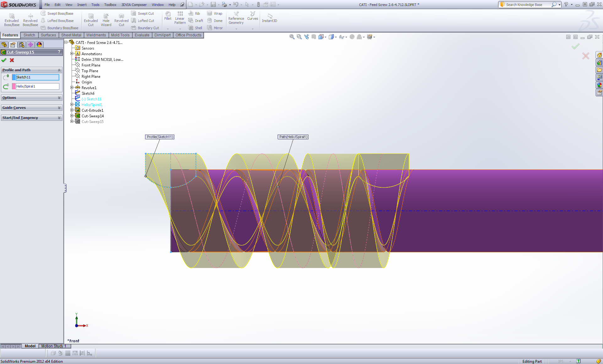The image size is (603, 364).
Task: Select Sketch6 in the feature tree
Action: click(x=88, y=94)
